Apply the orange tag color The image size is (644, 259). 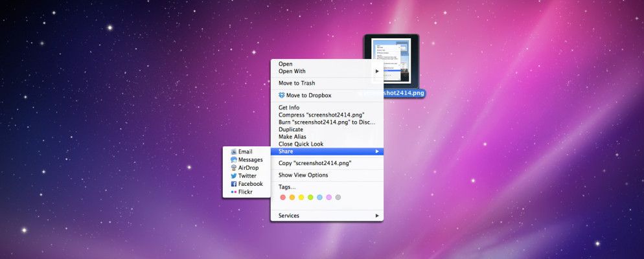point(292,197)
